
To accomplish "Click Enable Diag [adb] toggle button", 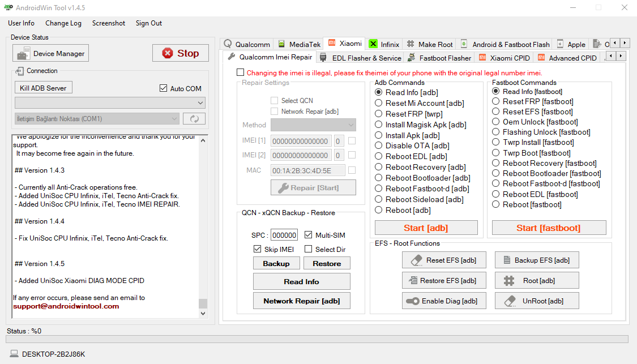I will pos(444,301).
